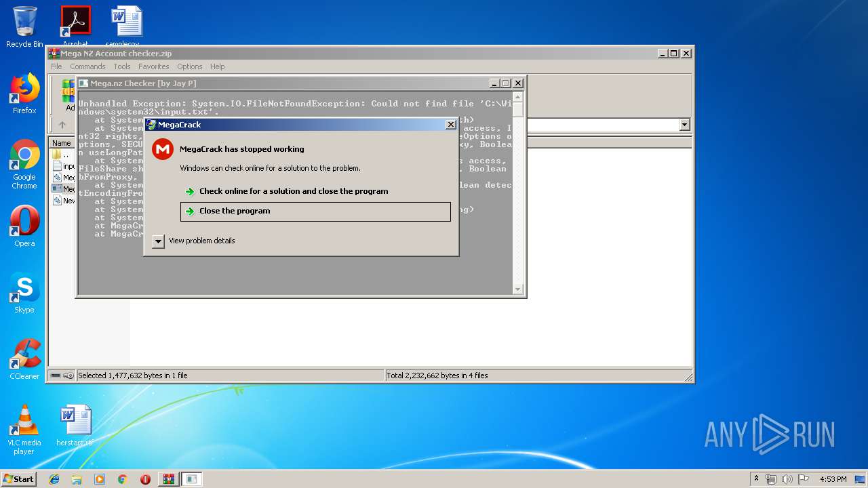Launch Opera from desktop
The width and height of the screenshot is (868, 488).
pyautogui.click(x=24, y=226)
